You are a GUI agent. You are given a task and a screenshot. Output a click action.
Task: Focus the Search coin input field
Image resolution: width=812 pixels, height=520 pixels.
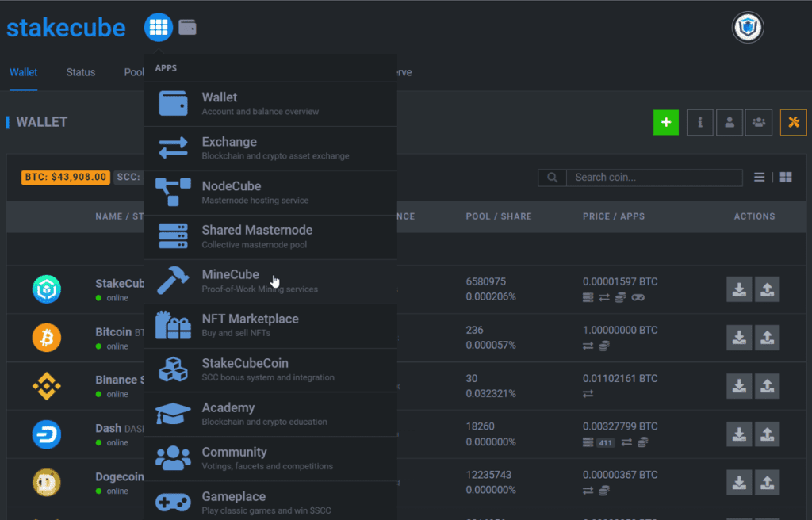pyautogui.click(x=654, y=178)
